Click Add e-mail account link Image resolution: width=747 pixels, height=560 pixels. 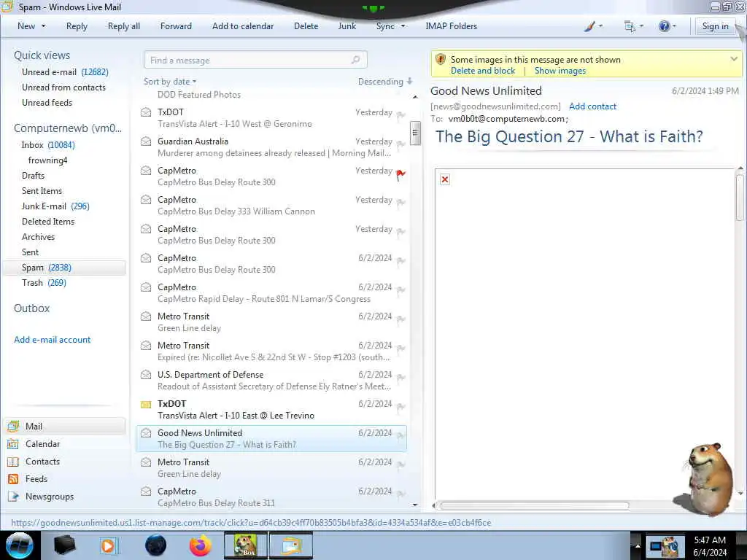53,340
